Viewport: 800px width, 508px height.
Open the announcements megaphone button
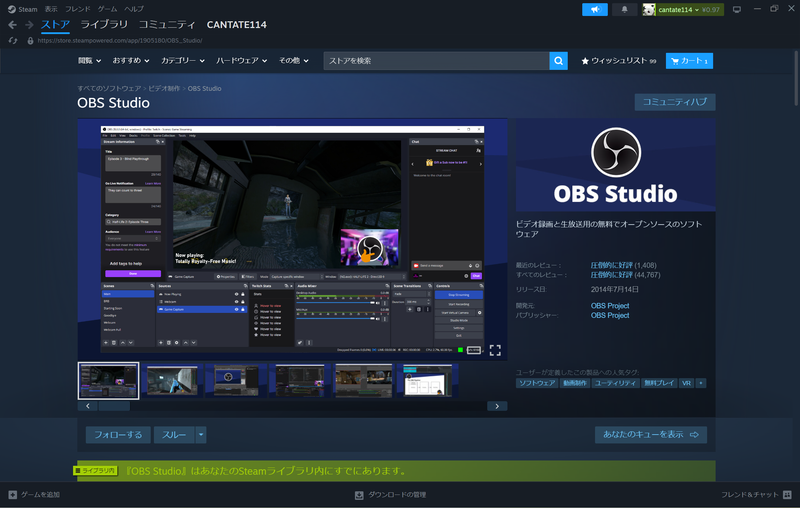tap(594, 9)
